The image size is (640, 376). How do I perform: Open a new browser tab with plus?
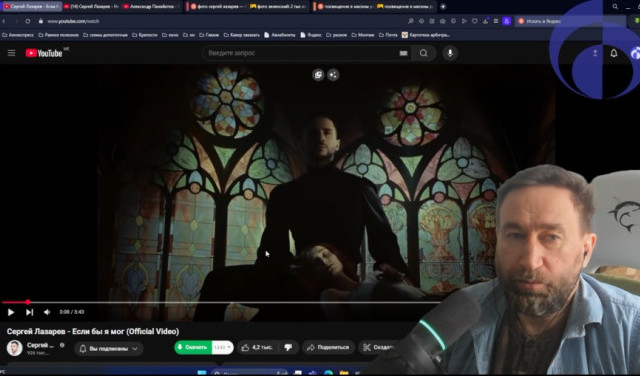pyautogui.click(x=443, y=7)
